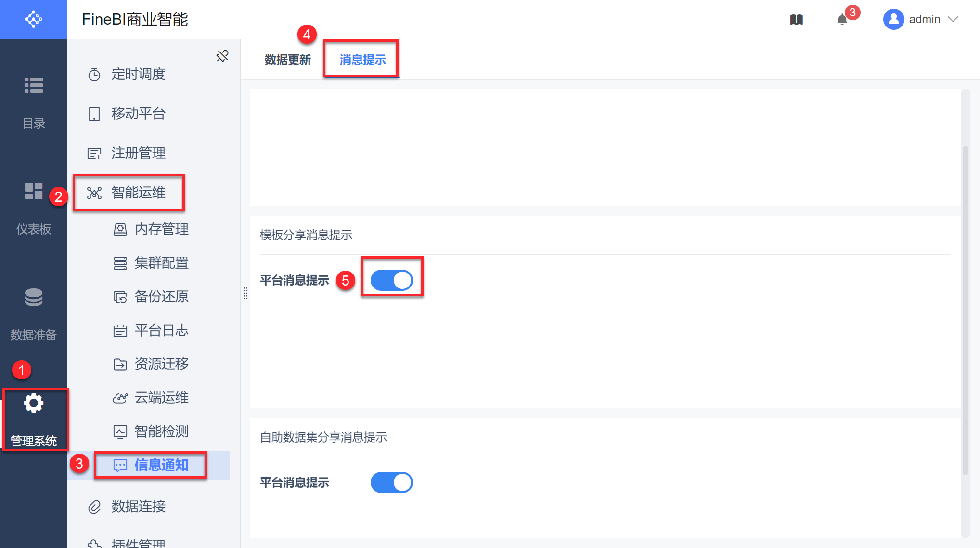Open the help document book icon
980x548 pixels.
coord(797,20)
